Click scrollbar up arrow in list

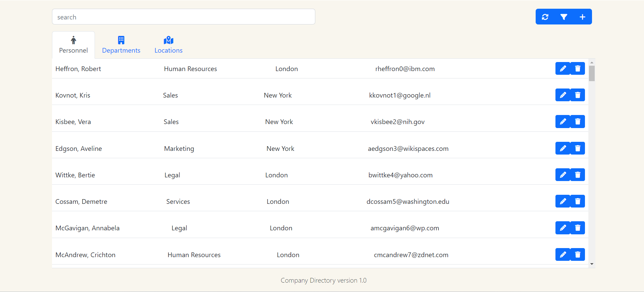click(592, 62)
